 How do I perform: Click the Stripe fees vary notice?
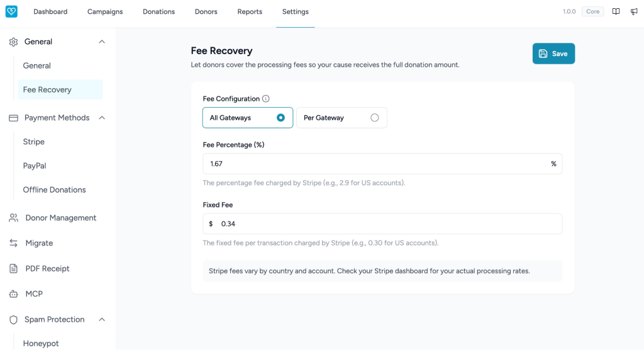click(382, 271)
